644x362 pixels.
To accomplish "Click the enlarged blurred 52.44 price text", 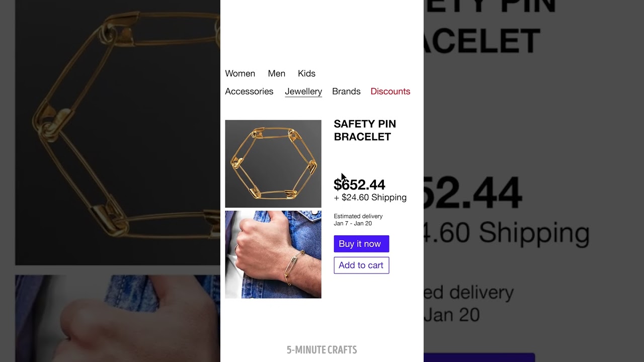I will coord(471,194).
